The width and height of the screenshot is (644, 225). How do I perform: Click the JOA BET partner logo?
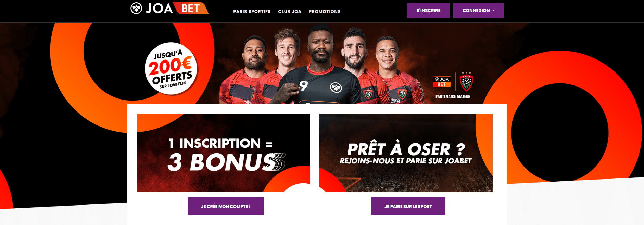(442, 81)
